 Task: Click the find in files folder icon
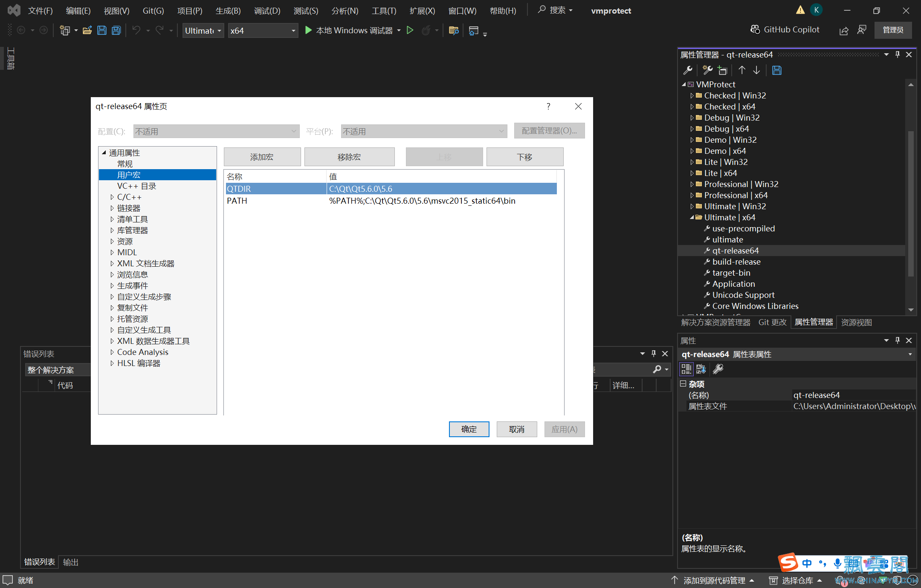454,30
